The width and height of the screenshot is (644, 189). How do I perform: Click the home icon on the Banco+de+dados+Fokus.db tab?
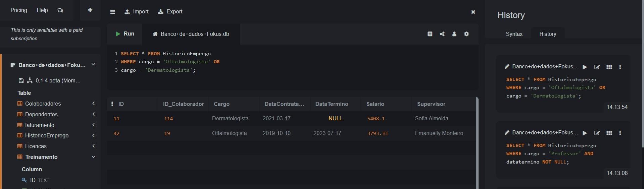(x=155, y=34)
